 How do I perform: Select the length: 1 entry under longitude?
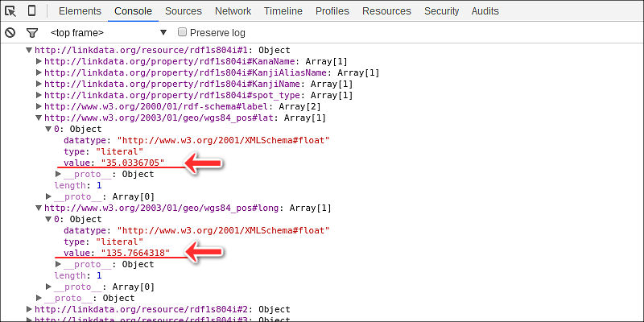78,275
